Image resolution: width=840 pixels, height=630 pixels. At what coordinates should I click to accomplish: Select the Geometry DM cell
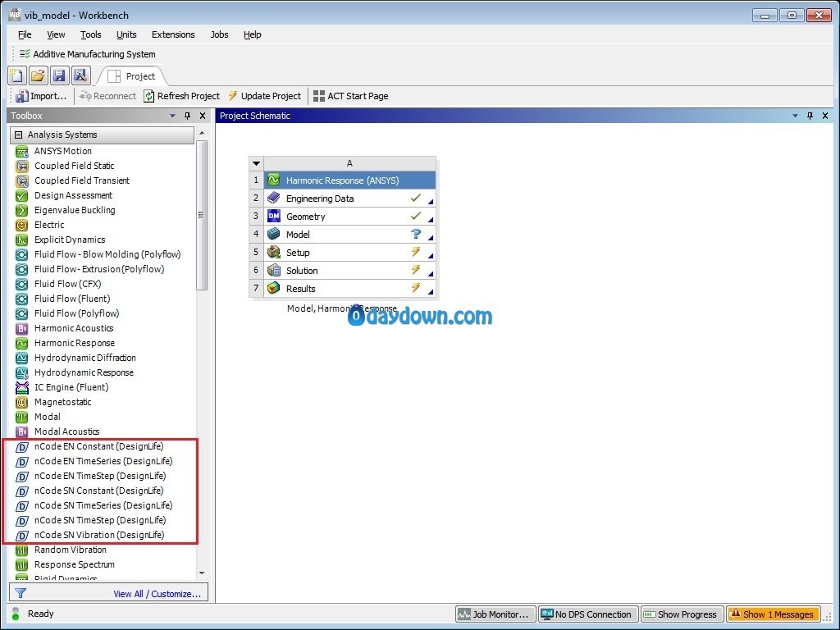point(349,217)
